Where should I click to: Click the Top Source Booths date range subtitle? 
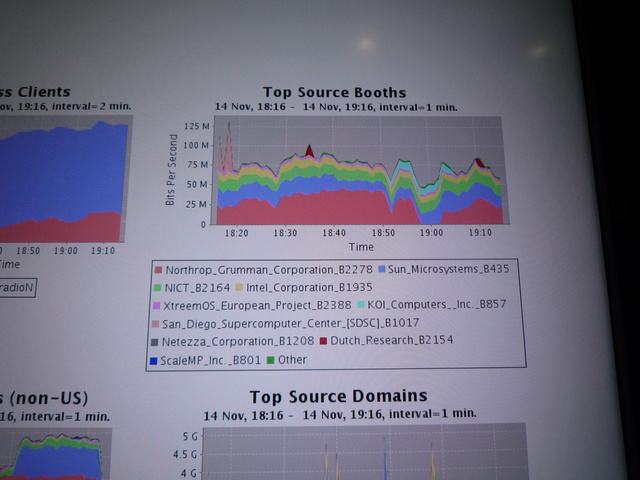336,107
